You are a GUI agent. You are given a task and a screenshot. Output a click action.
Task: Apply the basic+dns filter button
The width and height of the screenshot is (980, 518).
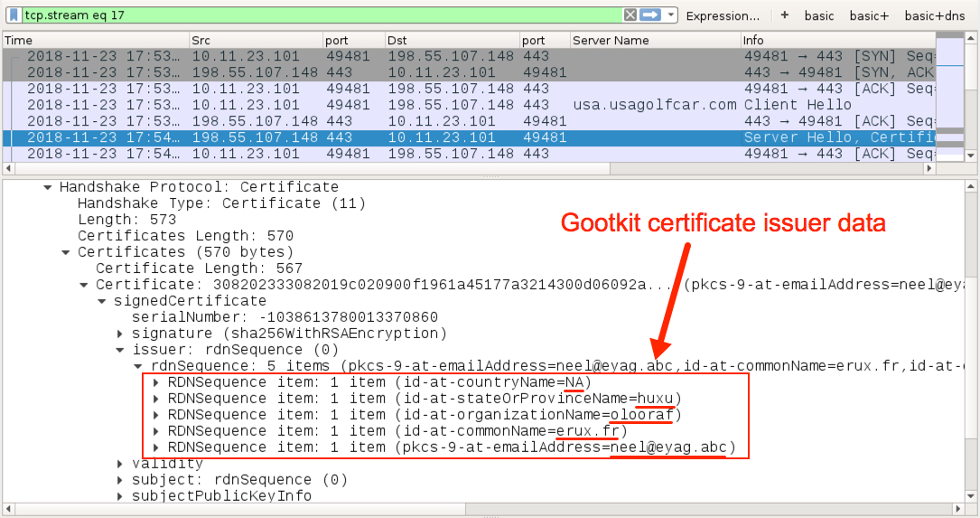(x=934, y=15)
